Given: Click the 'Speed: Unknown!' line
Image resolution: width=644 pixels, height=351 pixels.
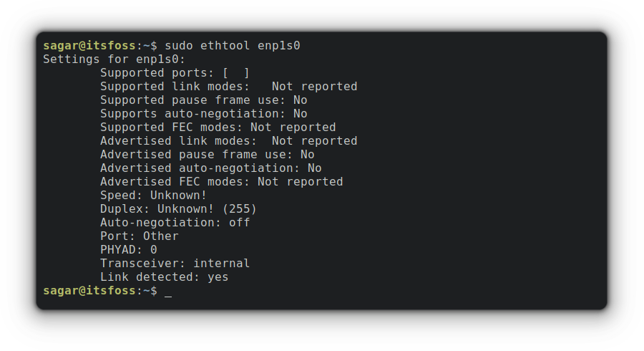Looking at the screenshot, I should [153, 196].
